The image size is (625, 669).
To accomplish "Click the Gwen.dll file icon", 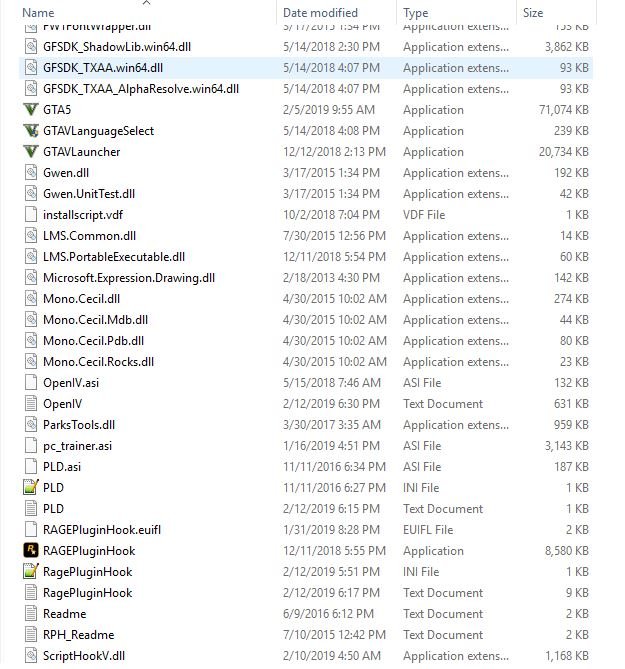I will point(31,172).
